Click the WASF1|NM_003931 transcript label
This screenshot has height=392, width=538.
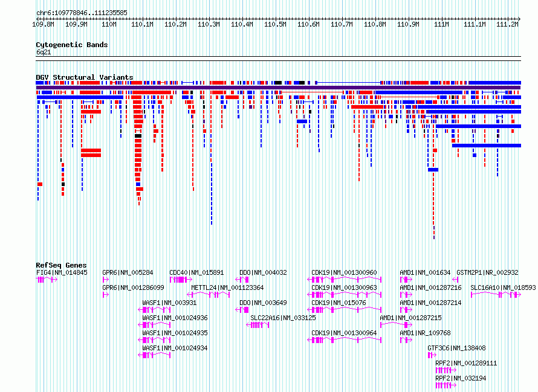click(x=169, y=303)
